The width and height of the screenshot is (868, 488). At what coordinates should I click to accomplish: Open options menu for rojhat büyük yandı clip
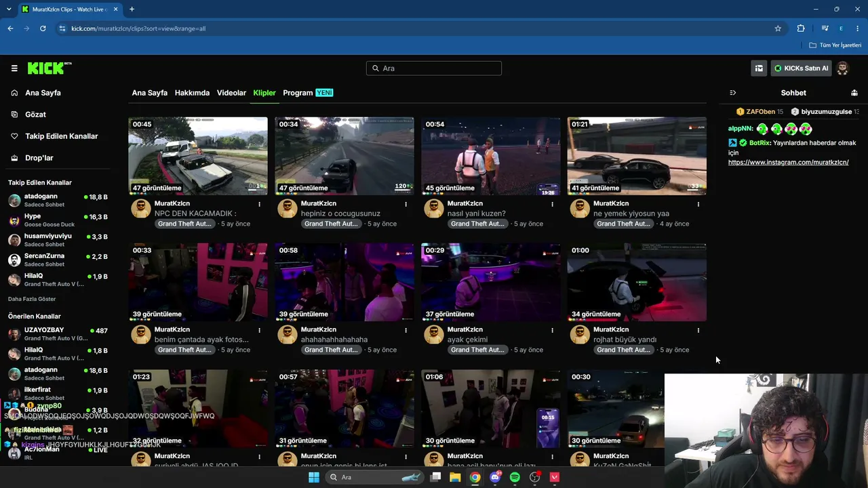click(698, 330)
